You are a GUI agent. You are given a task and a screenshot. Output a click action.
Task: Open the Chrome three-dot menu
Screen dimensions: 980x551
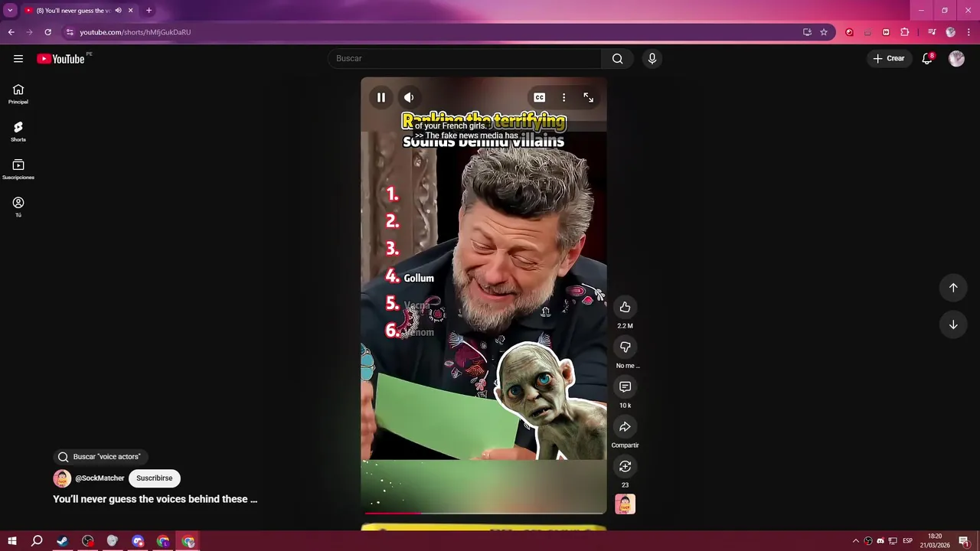tap(969, 32)
